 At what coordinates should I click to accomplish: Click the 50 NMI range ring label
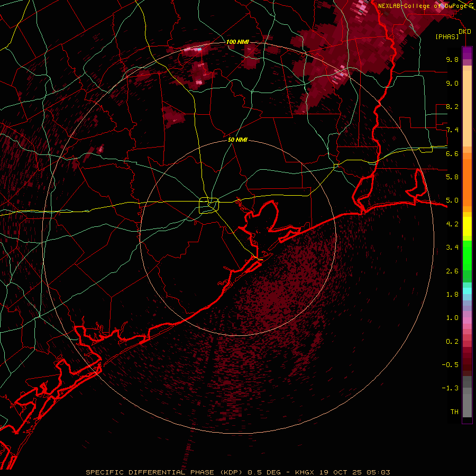coord(237,140)
